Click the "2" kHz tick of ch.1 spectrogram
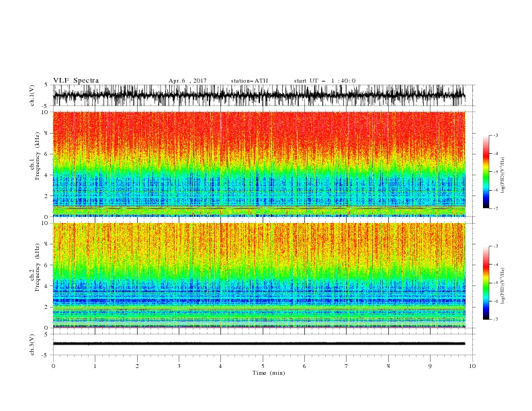532x411 pixels. (x=47, y=195)
